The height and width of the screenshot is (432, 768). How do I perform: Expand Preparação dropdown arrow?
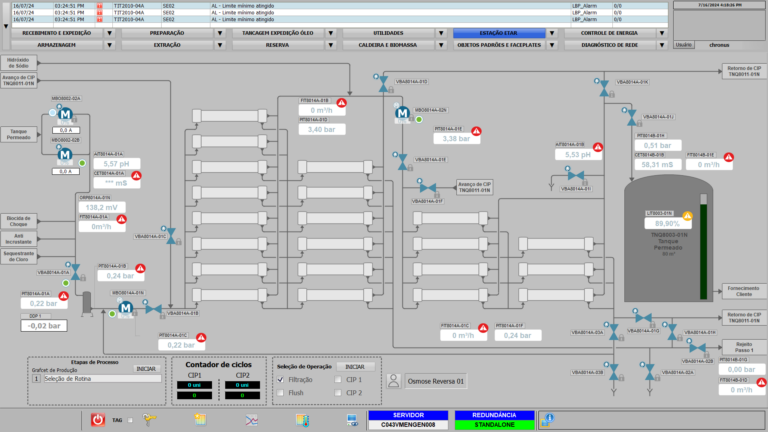220,33
